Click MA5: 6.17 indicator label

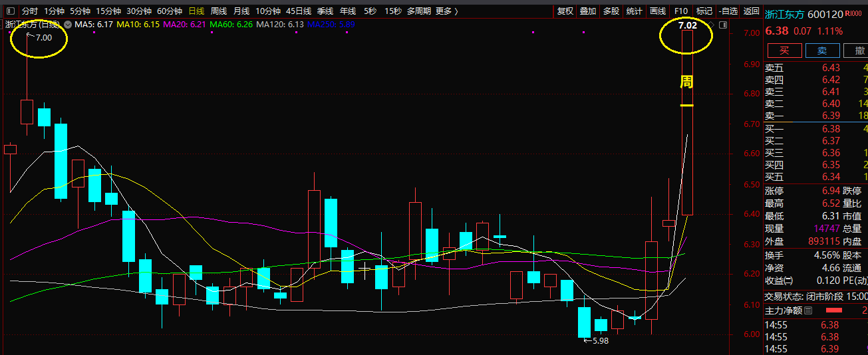[94, 25]
